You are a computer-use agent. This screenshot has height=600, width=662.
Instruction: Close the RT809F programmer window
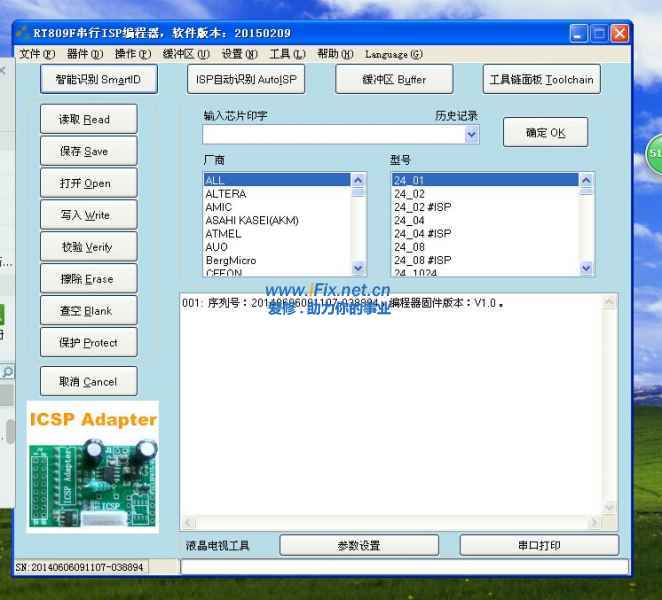tap(620, 33)
